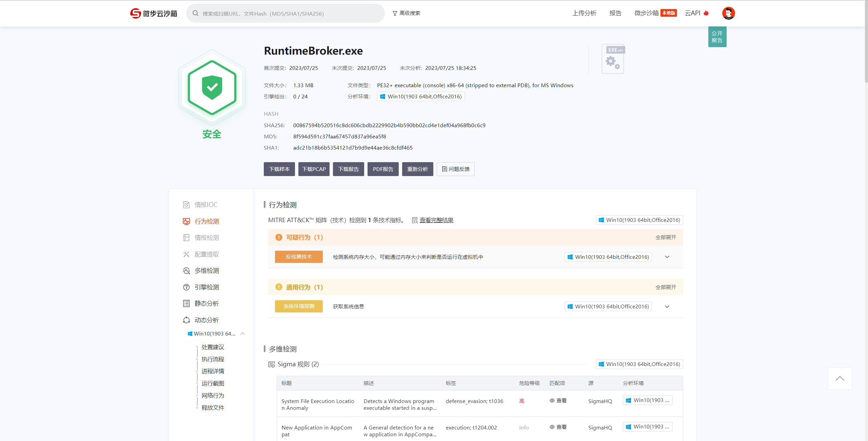
Task: Click the scroll-to-top arrow button
Action: pyautogui.click(x=840, y=379)
